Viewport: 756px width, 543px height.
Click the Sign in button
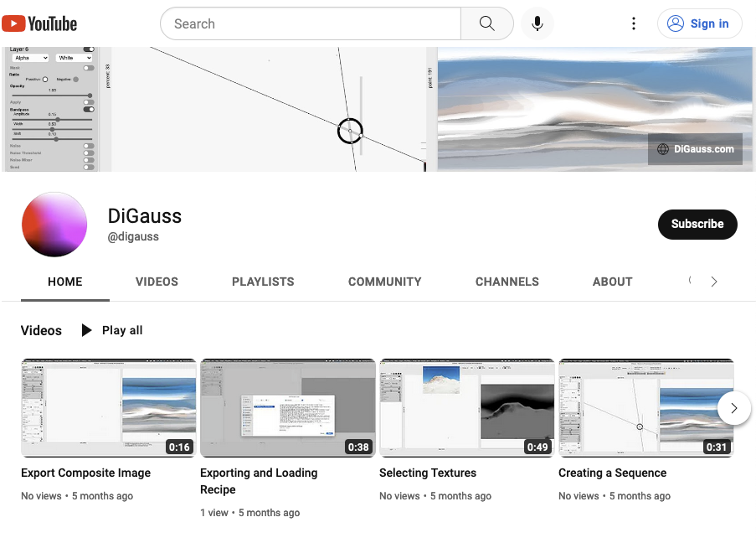pyautogui.click(x=699, y=23)
